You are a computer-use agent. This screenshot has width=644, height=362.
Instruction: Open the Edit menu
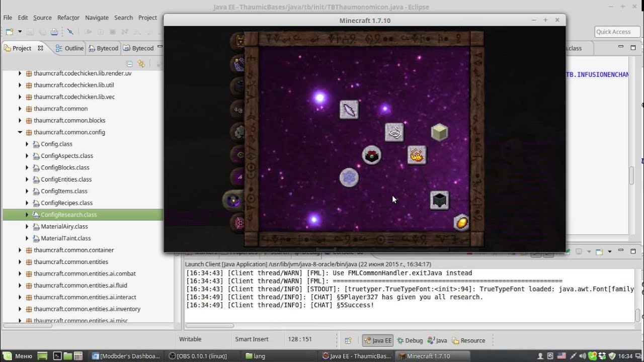[23, 18]
